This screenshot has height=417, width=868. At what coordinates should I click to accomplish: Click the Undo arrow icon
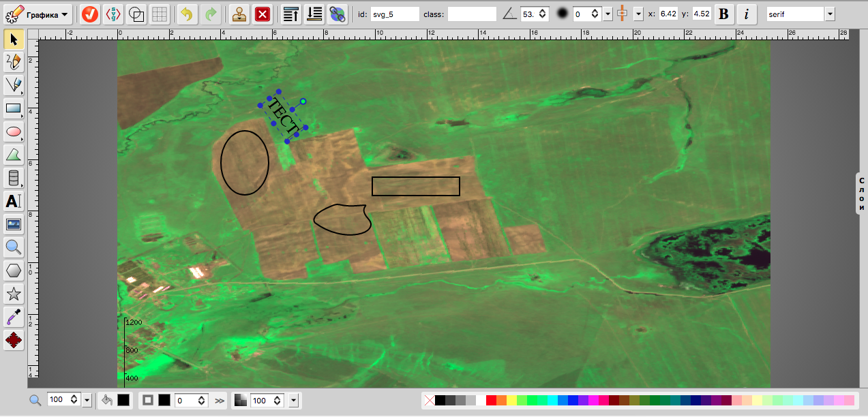pyautogui.click(x=186, y=14)
